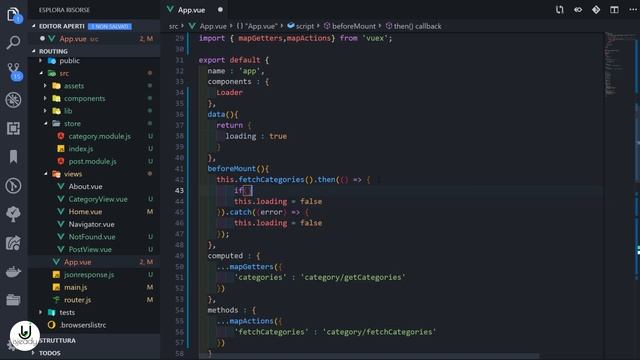
Task: Open the Explorer view in activity bar
Action: click(x=13, y=15)
